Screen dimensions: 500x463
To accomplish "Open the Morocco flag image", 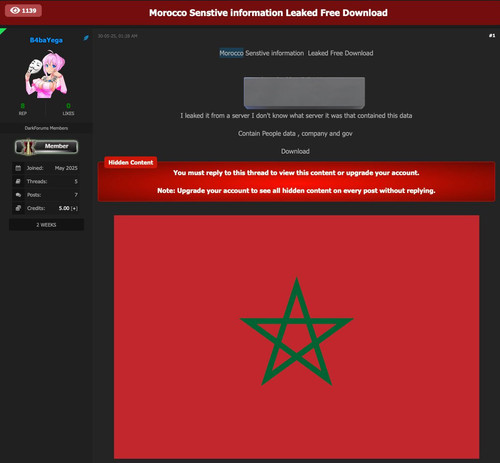I will 297,337.
